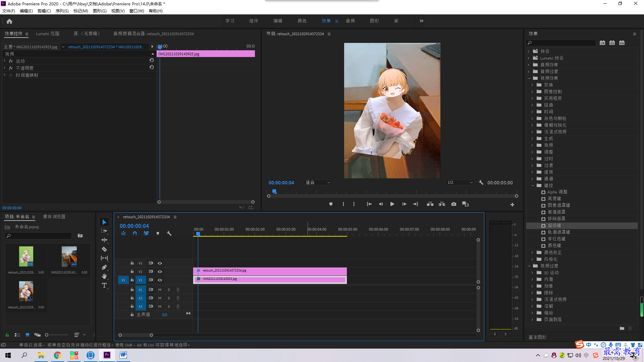Image resolution: width=644 pixels, height=362 pixels.
Task: Click the Home icon
Action: tap(9, 21)
